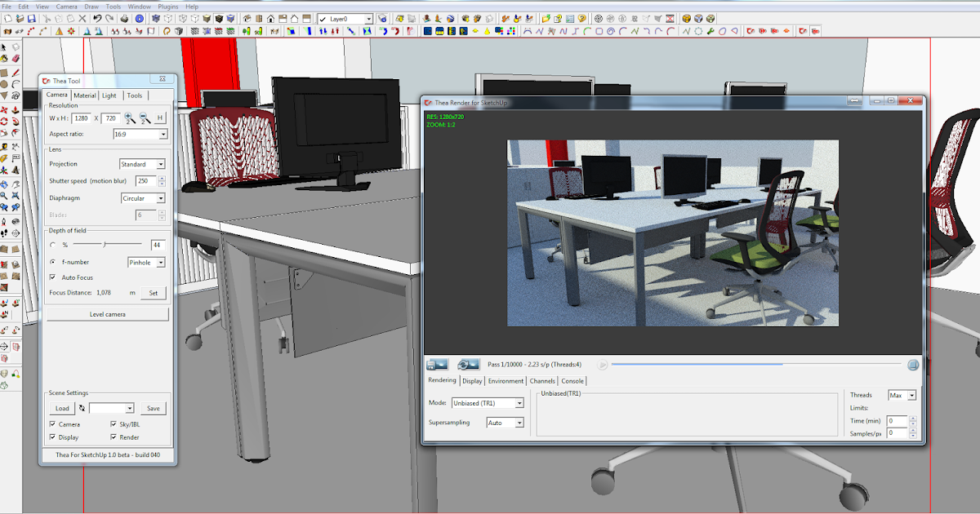This screenshot has width=980, height=514.
Task: Switch to Front view house icon
Action: [x=270, y=18]
